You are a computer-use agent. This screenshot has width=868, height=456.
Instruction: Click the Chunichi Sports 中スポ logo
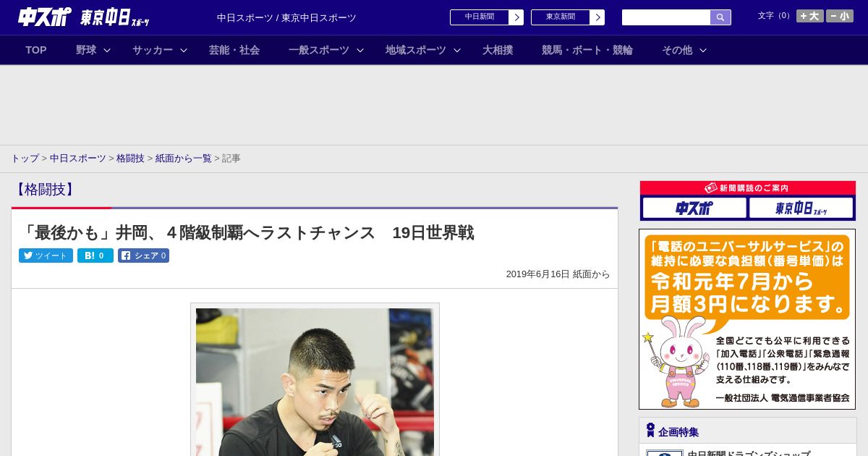click(44, 17)
